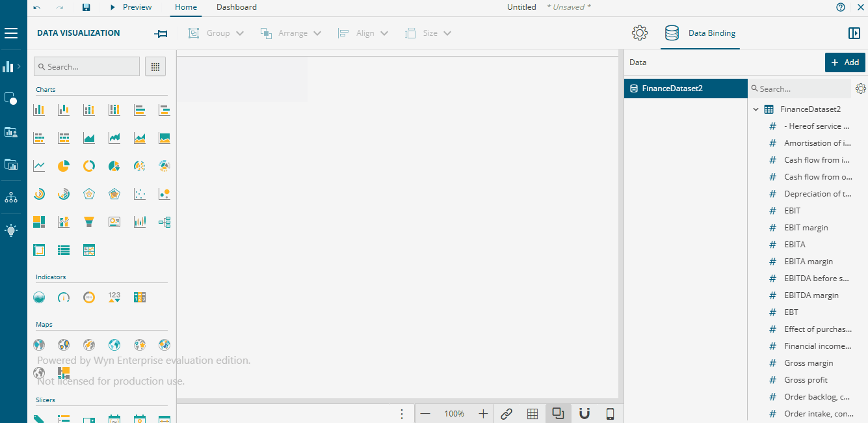The width and height of the screenshot is (868, 423).
Task: Select the EBIT field in FinanceDataset2
Action: [791, 210]
